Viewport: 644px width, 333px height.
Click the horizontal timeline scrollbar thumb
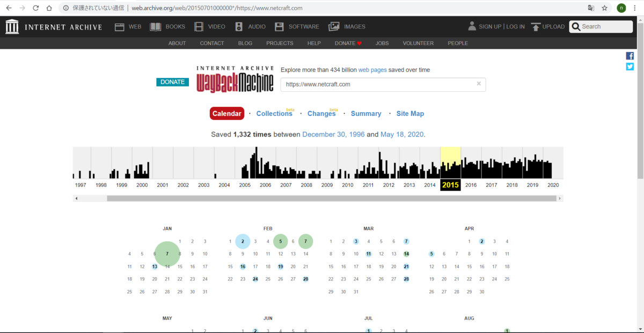pos(332,198)
